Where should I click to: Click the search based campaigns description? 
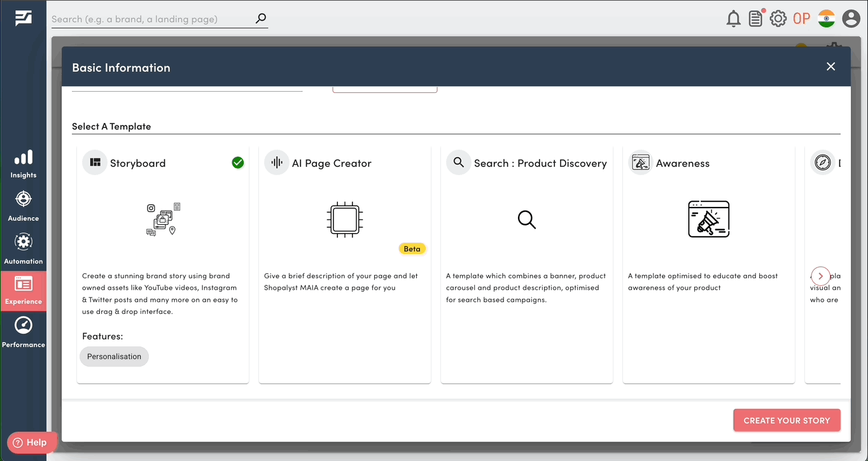pyautogui.click(x=526, y=288)
